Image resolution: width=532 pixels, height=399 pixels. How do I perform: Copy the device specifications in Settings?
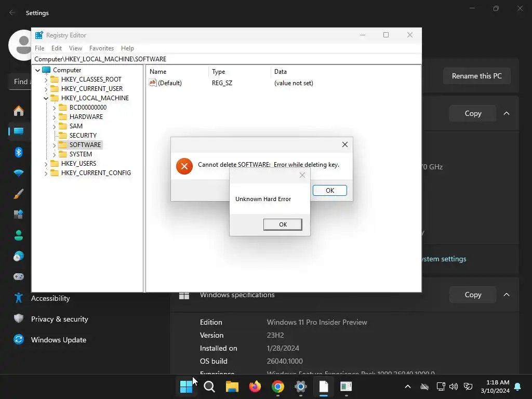473,113
